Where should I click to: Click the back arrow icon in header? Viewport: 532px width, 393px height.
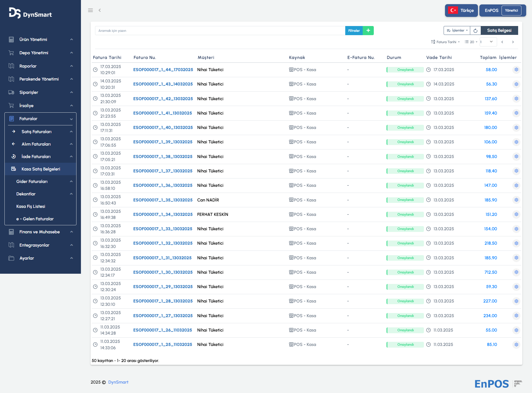[x=100, y=10]
